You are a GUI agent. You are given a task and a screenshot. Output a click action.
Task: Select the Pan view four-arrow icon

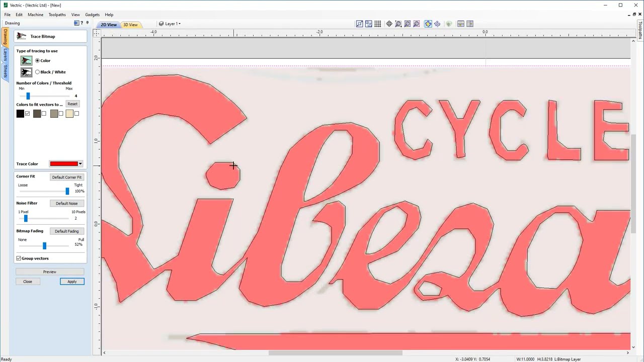[389, 24]
